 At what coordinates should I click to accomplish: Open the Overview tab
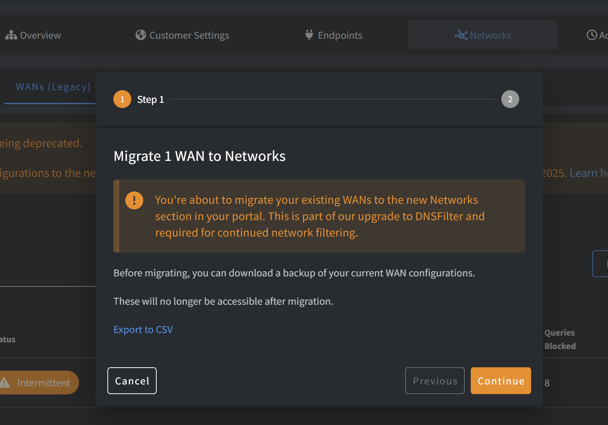[33, 35]
